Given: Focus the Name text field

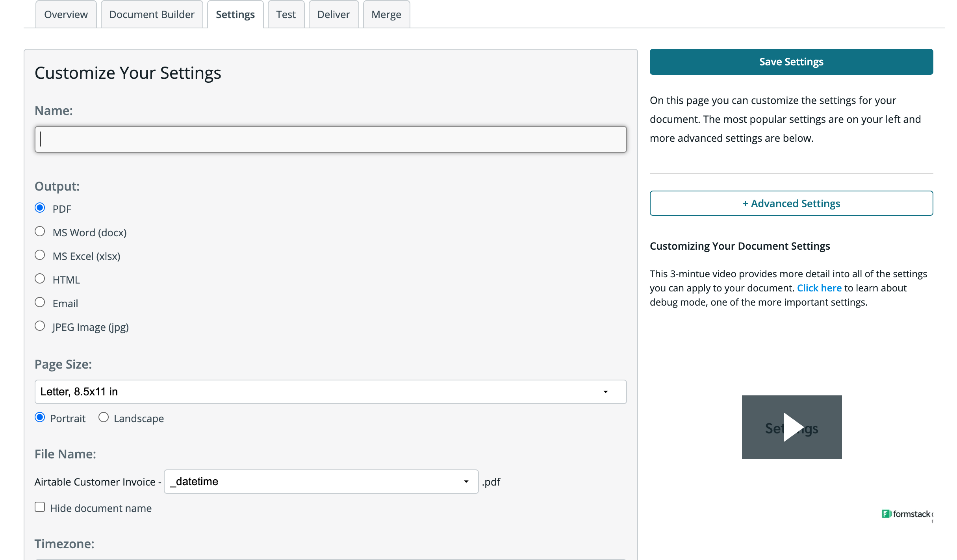Looking at the screenshot, I should pos(330,139).
